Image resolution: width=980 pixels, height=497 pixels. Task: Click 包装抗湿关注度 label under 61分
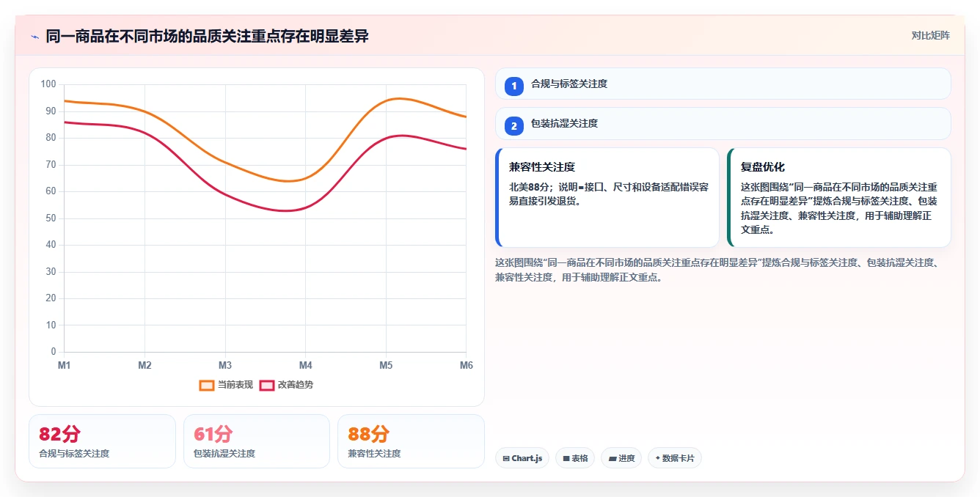(224, 454)
